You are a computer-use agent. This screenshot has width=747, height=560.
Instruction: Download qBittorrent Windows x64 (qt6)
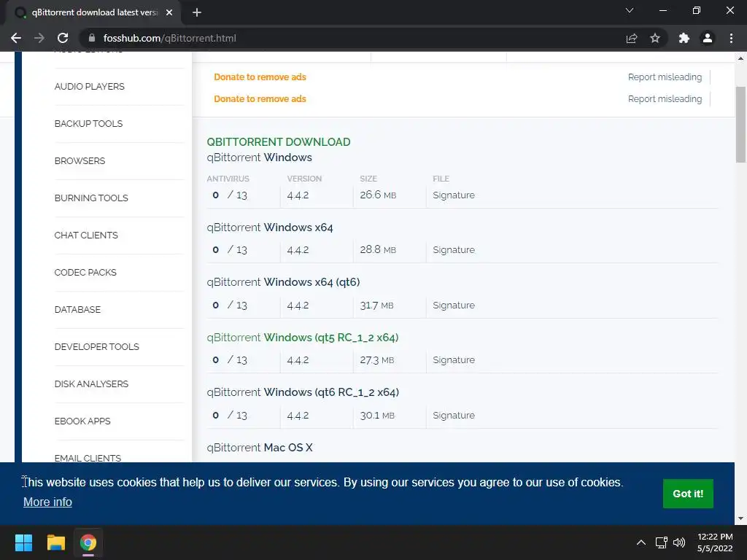[283, 282]
